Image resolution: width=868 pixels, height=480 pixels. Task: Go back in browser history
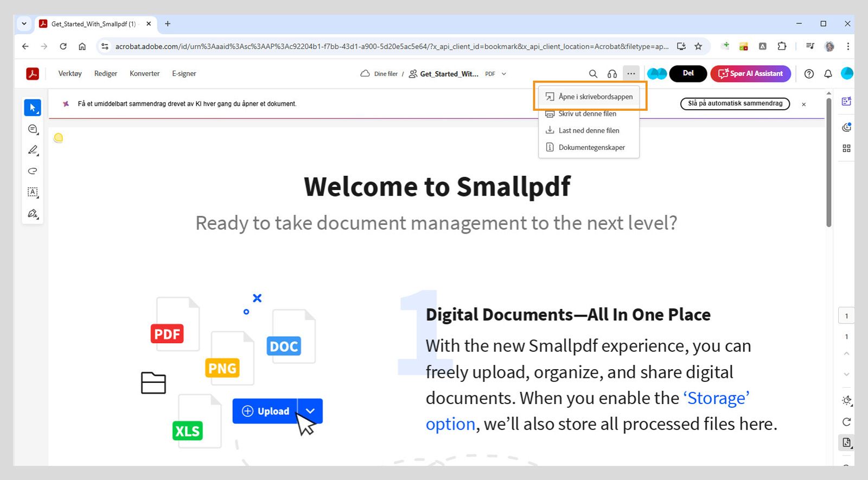point(25,46)
